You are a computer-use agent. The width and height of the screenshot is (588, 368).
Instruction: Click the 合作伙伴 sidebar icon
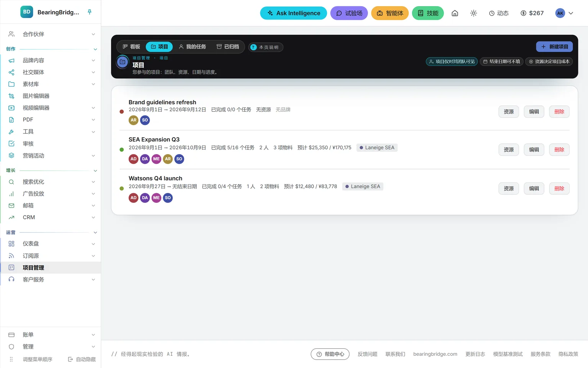(x=11, y=34)
